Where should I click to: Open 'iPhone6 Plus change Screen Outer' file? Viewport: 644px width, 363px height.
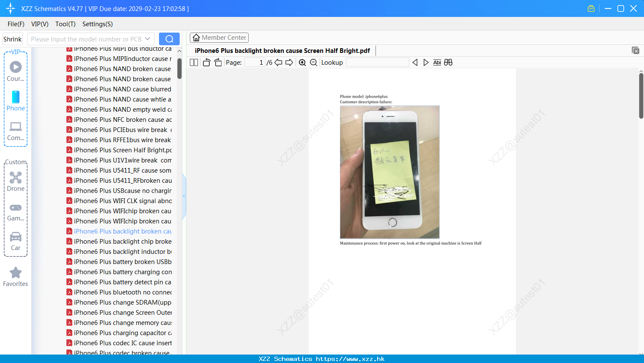(119, 313)
